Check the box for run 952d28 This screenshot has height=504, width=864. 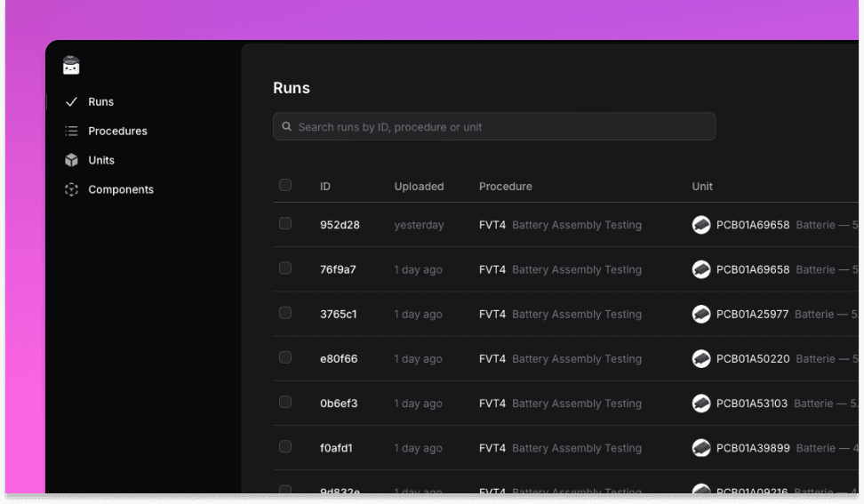click(x=284, y=223)
